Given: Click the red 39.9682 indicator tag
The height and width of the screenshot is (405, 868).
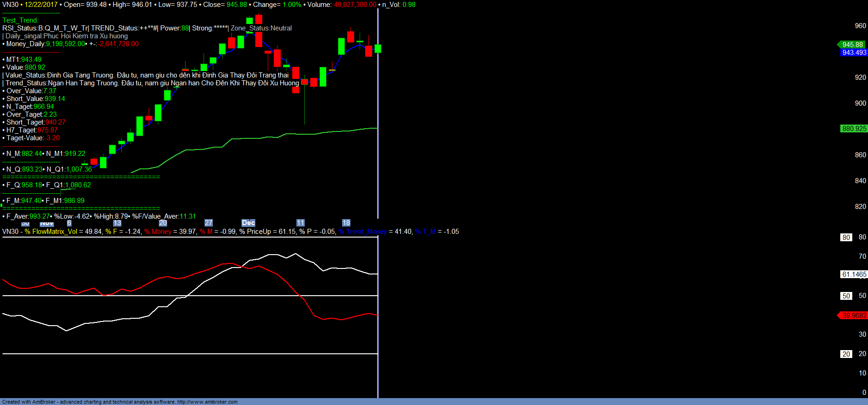Looking at the screenshot, I should pyautogui.click(x=854, y=316).
